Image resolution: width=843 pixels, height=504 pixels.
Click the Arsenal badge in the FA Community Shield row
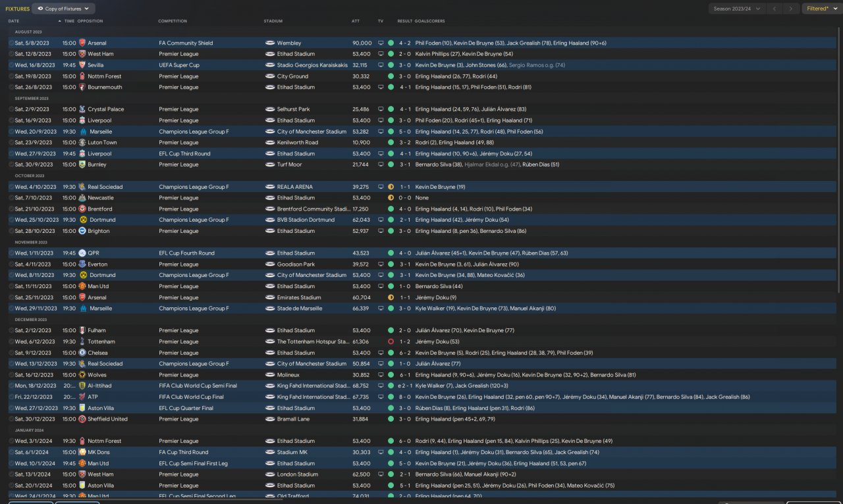[82, 43]
